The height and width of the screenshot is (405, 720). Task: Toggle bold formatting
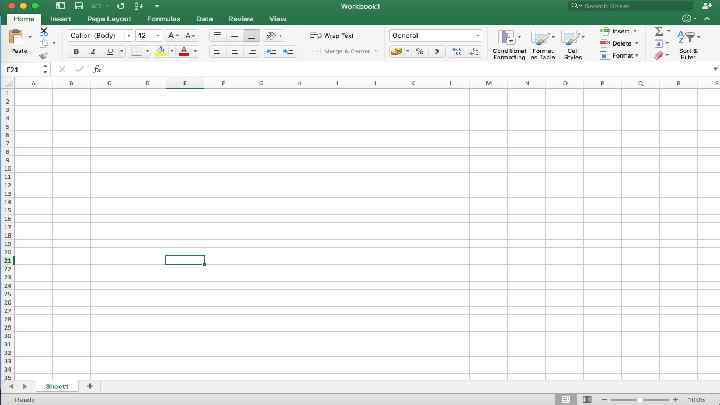pyautogui.click(x=76, y=52)
